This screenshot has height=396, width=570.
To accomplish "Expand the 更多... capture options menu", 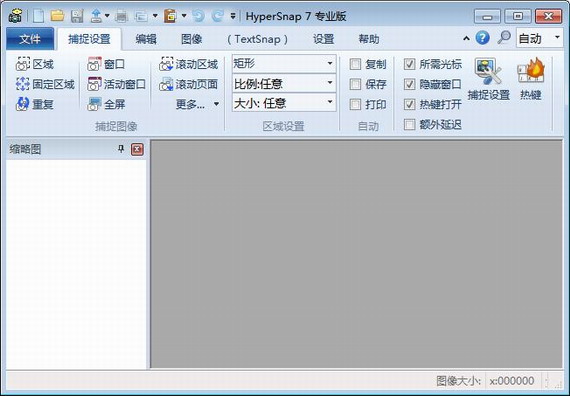I will coord(197,105).
